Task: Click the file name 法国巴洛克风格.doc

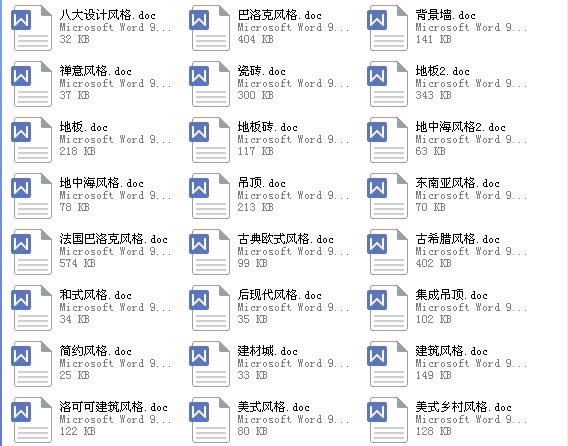Action: (114, 239)
